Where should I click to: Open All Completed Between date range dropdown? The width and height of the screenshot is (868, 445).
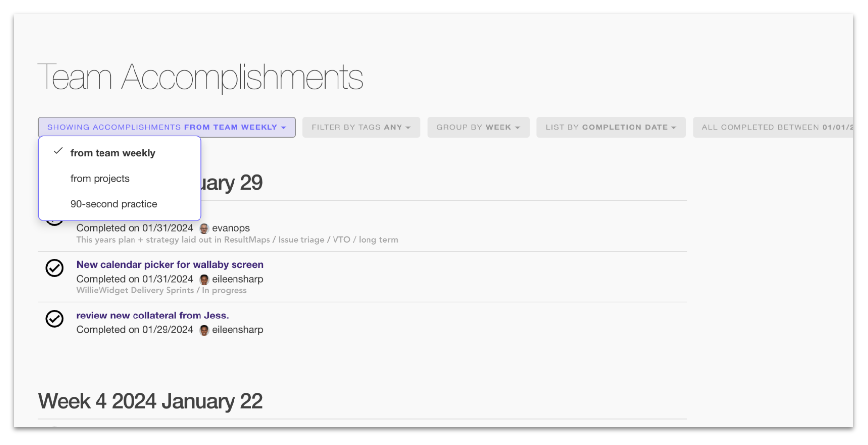772,127
